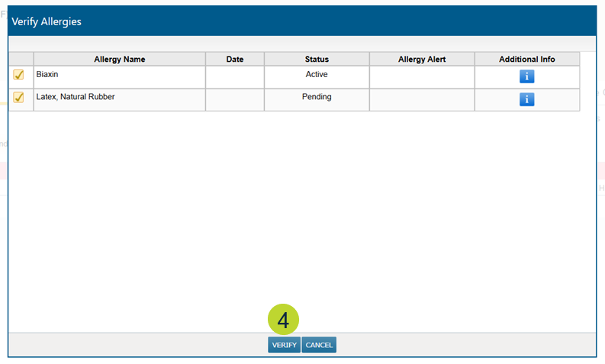Click the VERIFY button
Image resolution: width=605 pixels, height=364 pixels.
pos(284,345)
